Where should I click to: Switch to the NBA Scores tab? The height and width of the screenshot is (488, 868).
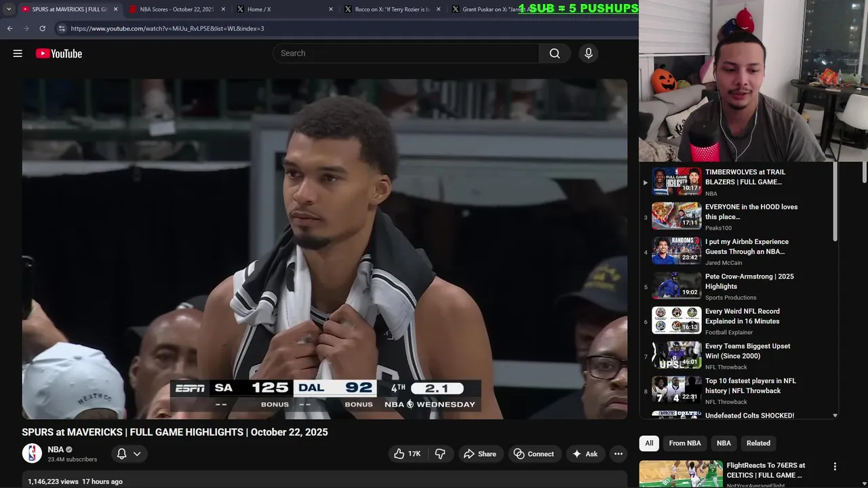pyautogui.click(x=176, y=9)
